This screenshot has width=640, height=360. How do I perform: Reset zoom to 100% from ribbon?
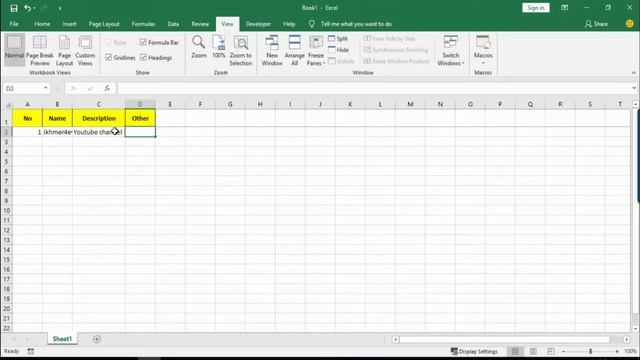[x=219, y=47]
